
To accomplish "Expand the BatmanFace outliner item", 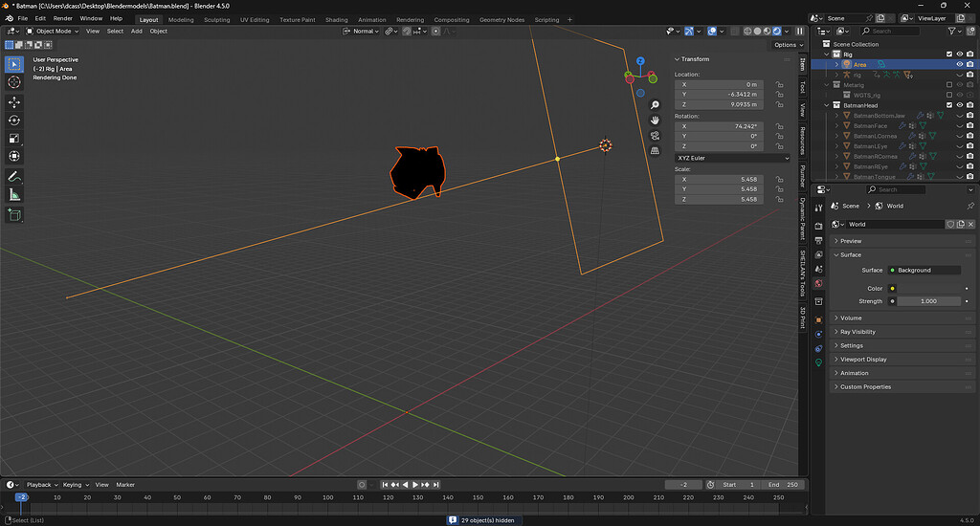I will tap(836, 125).
